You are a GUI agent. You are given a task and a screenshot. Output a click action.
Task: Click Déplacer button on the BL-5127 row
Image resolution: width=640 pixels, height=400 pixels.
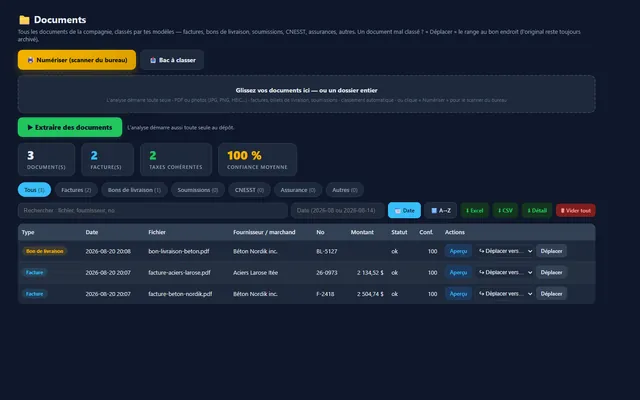(551, 251)
